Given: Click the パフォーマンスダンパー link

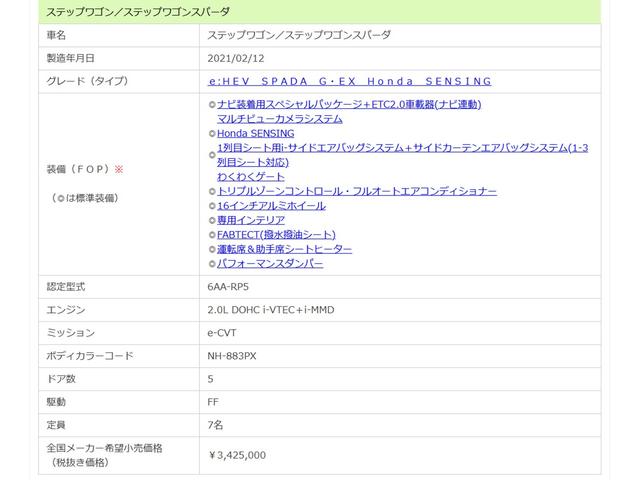Looking at the screenshot, I should tap(270, 263).
